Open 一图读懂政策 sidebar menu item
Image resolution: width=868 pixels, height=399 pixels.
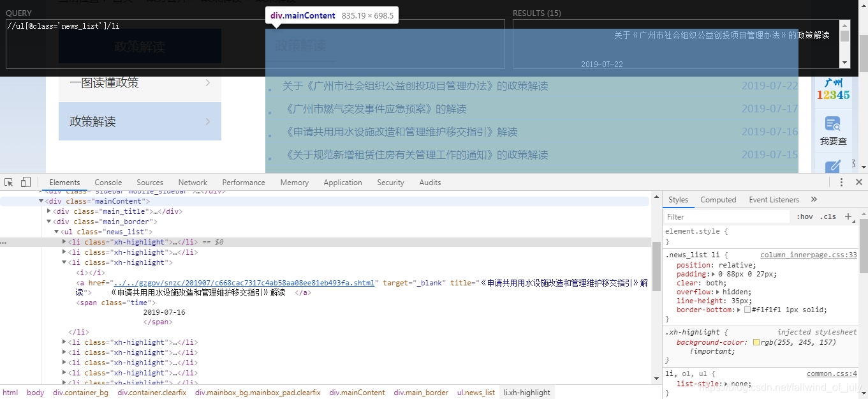140,83
